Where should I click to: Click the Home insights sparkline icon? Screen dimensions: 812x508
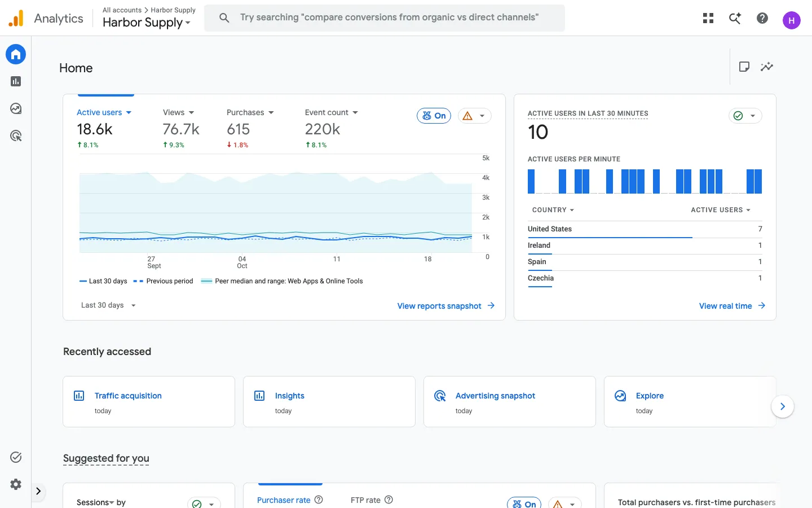click(x=767, y=67)
